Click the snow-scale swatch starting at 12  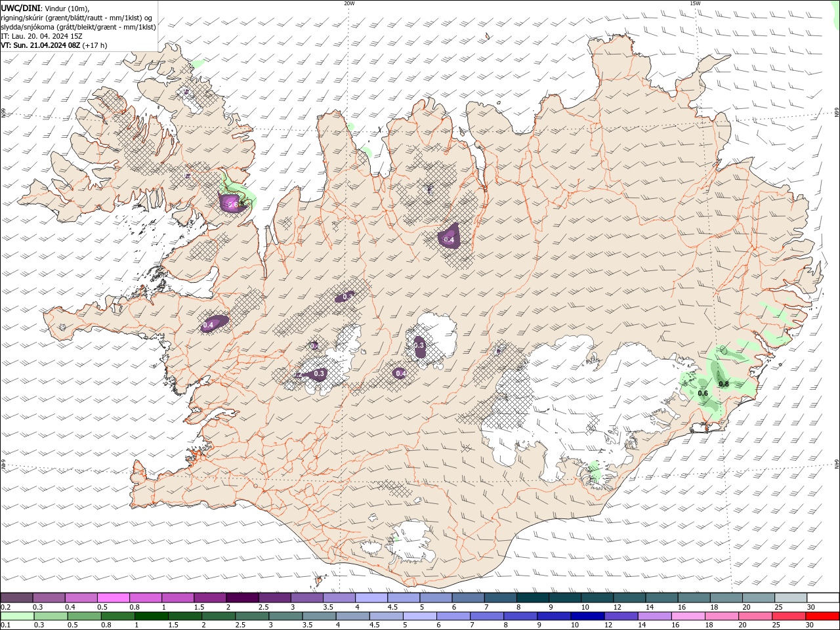[629, 598]
